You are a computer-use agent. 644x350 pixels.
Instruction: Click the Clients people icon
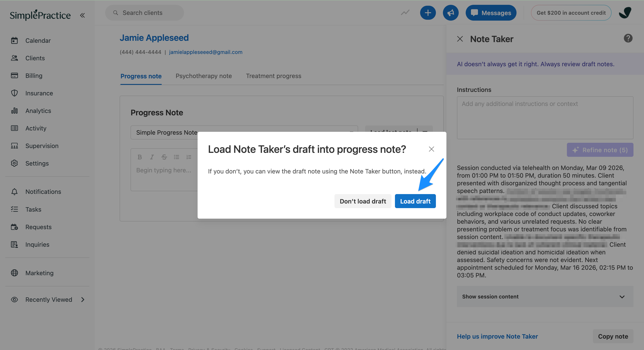pyautogui.click(x=14, y=58)
